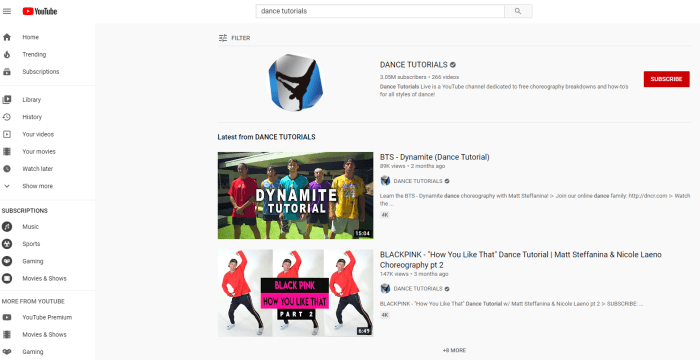Click the Trending flame icon
700x360 pixels.
coord(7,54)
